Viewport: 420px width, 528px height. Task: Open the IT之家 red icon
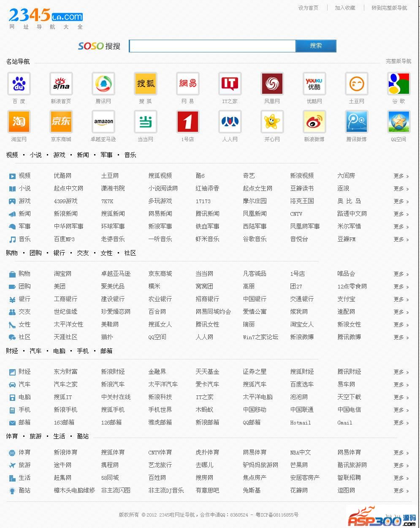click(230, 84)
